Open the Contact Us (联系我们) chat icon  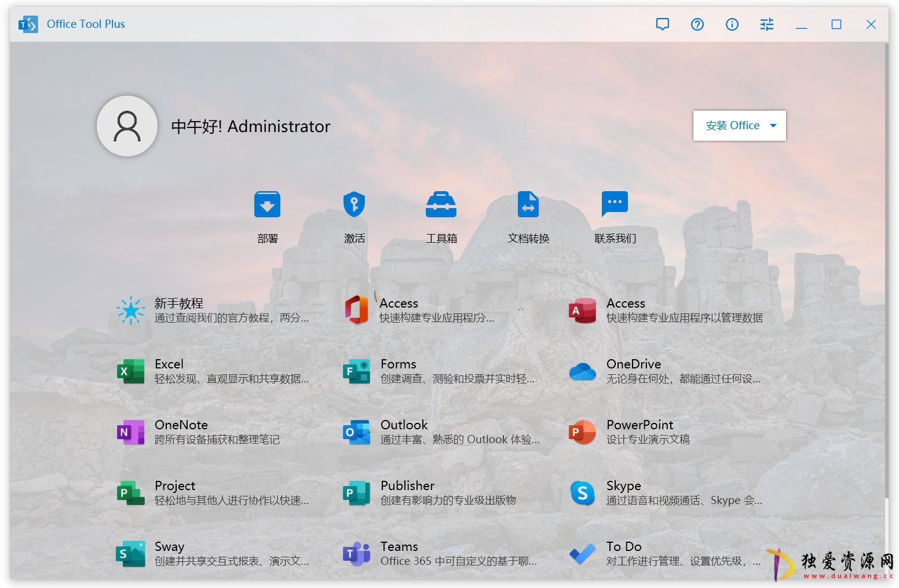[615, 204]
